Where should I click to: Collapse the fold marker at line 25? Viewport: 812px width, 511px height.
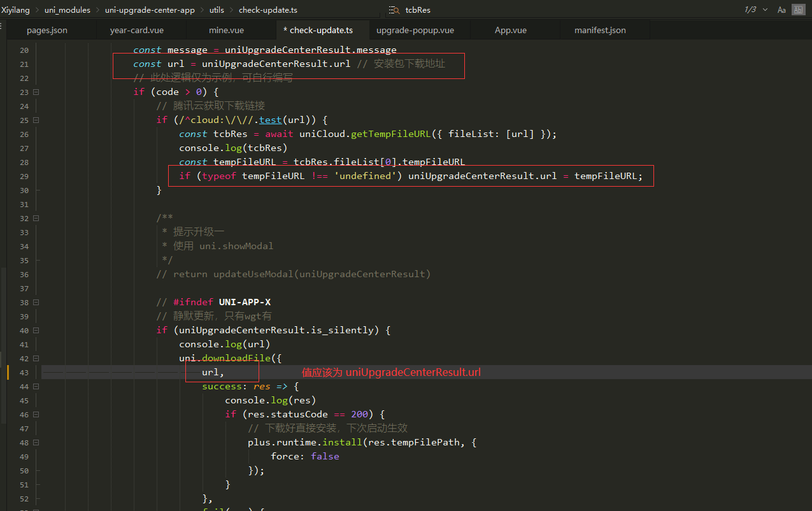pyautogui.click(x=36, y=120)
